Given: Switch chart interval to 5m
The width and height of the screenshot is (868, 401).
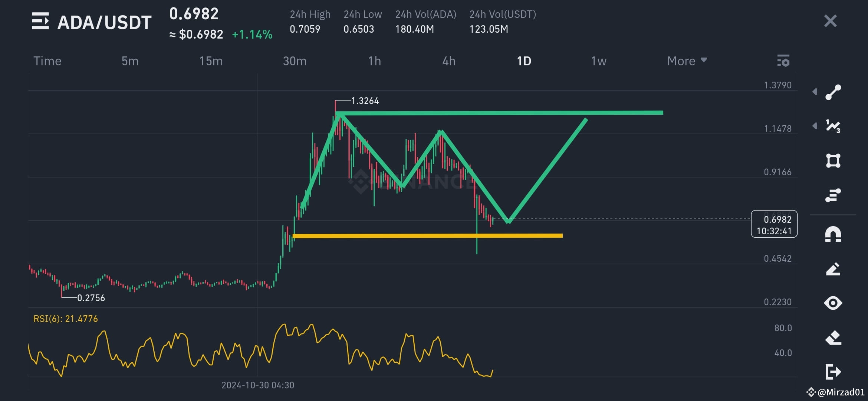Looking at the screenshot, I should click(x=130, y=61).
